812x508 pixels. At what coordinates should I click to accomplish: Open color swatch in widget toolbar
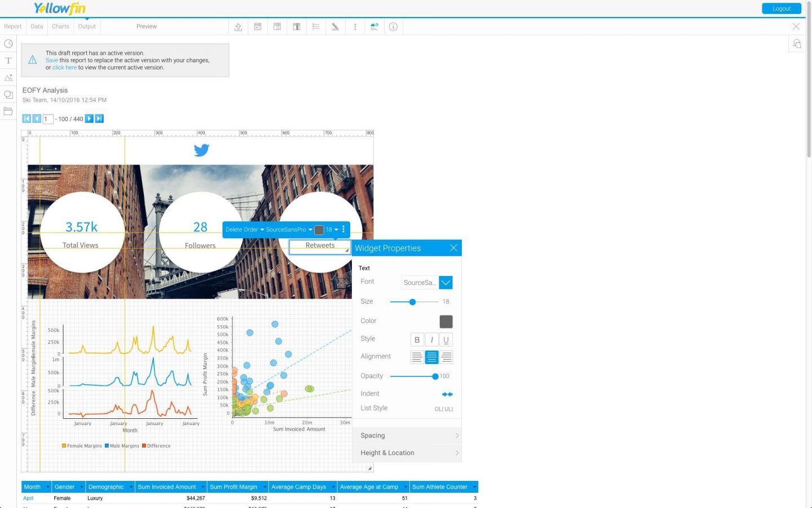pyautogui.click(x=319, y=230)
